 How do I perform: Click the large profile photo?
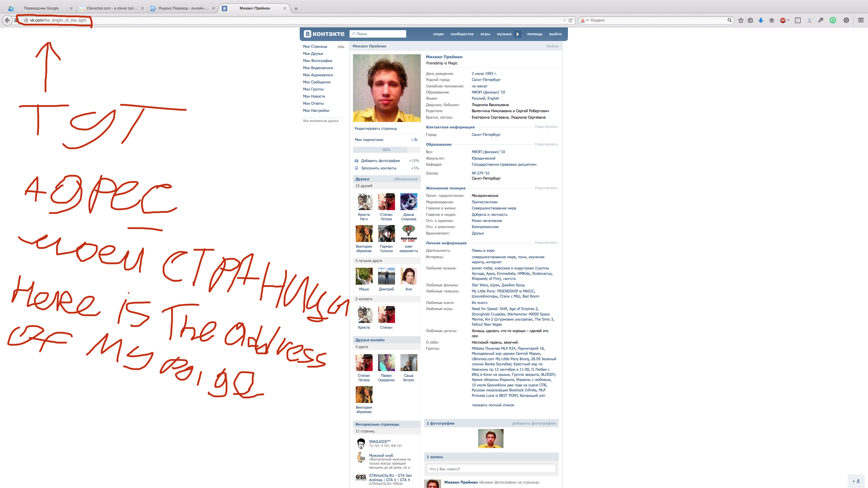click(387, 88)
